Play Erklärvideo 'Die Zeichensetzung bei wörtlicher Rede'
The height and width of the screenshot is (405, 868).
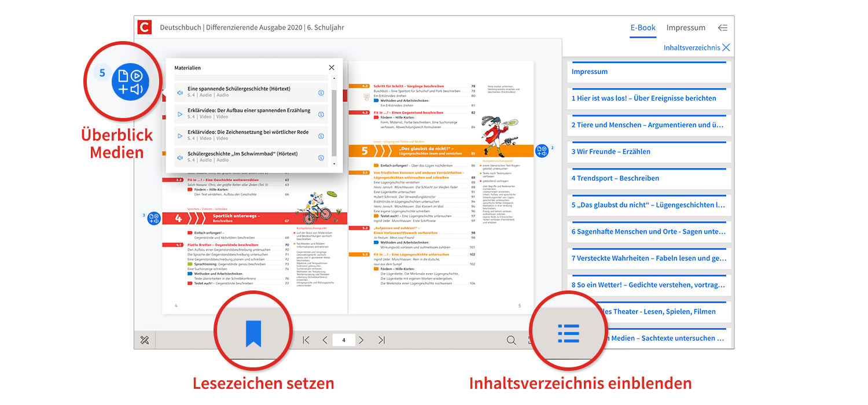tap(180, 136)
